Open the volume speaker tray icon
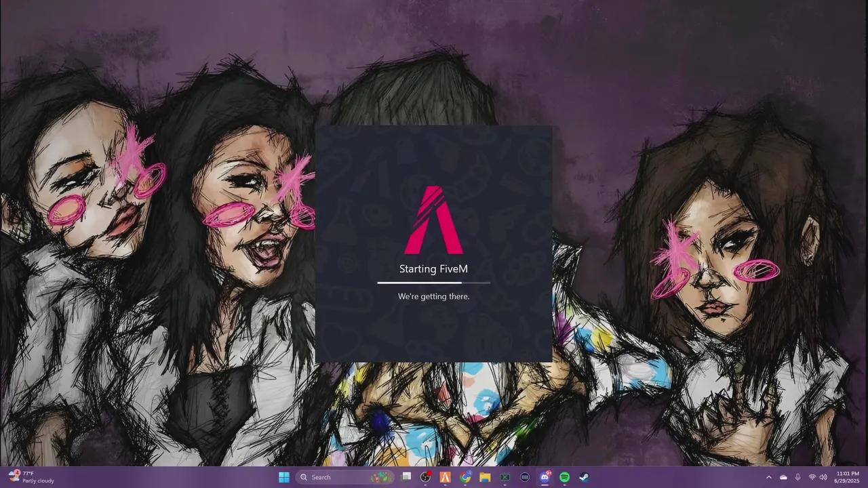This screenshot has width=868, height=488. click(823, 477)
